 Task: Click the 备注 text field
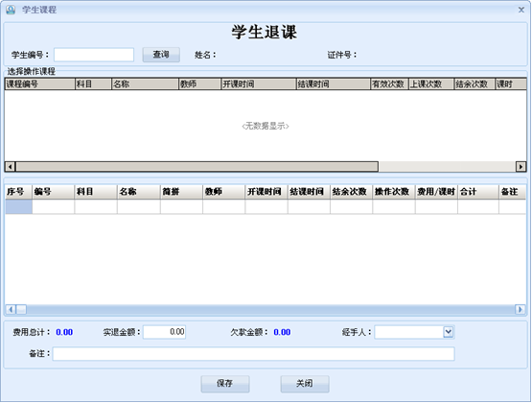(253, 354)
